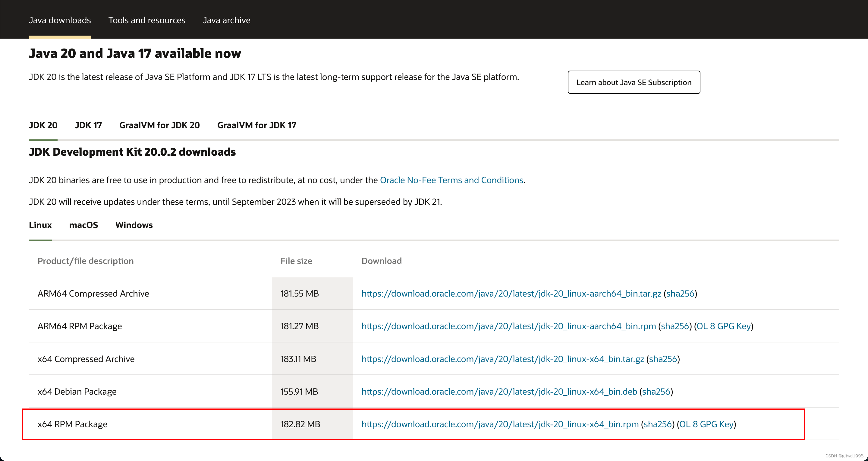Click the Java 20 and Java 17 heading

135,54
